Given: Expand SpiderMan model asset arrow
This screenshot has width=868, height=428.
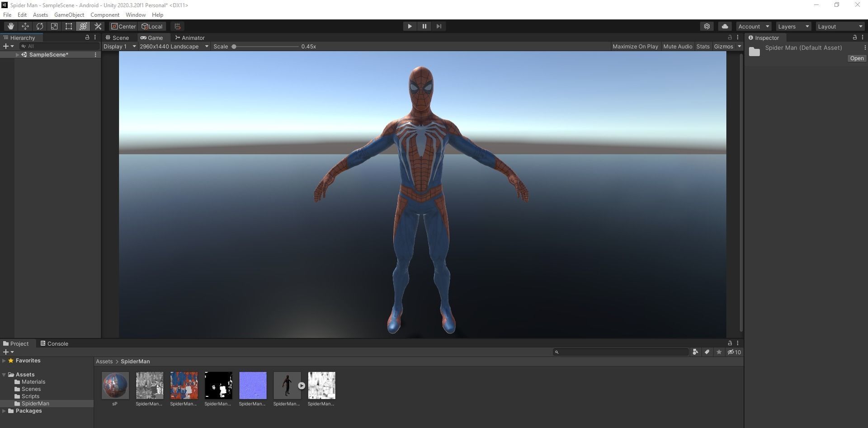Looking at the screenshot, I should coord(302,386).
